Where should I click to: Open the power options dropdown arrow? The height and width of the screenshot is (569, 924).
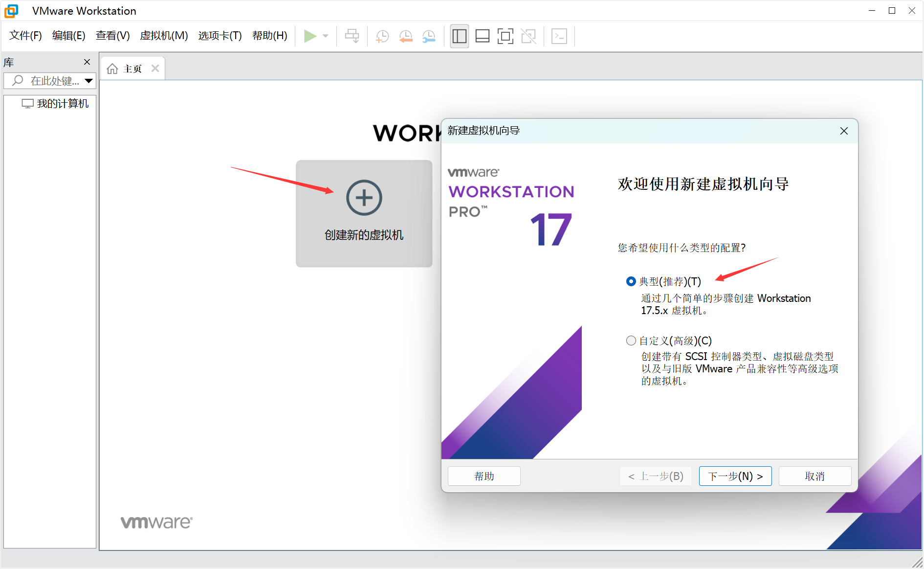pos(326,36)
